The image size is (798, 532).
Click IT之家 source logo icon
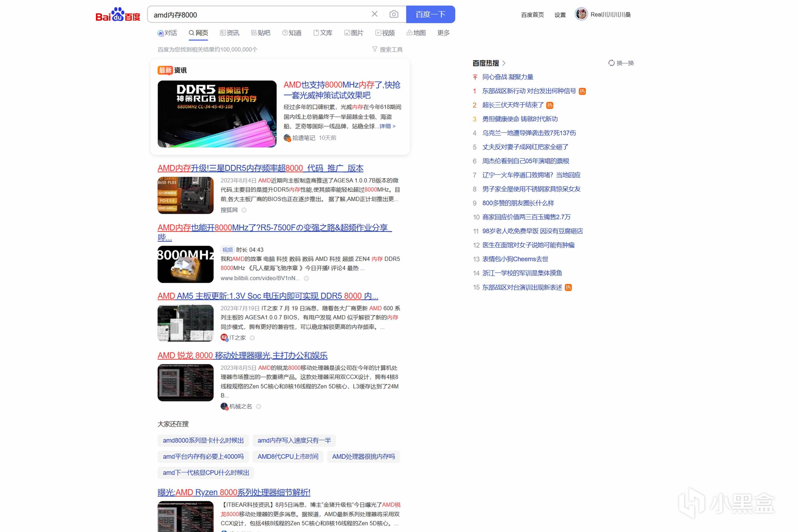coord(224,338)
